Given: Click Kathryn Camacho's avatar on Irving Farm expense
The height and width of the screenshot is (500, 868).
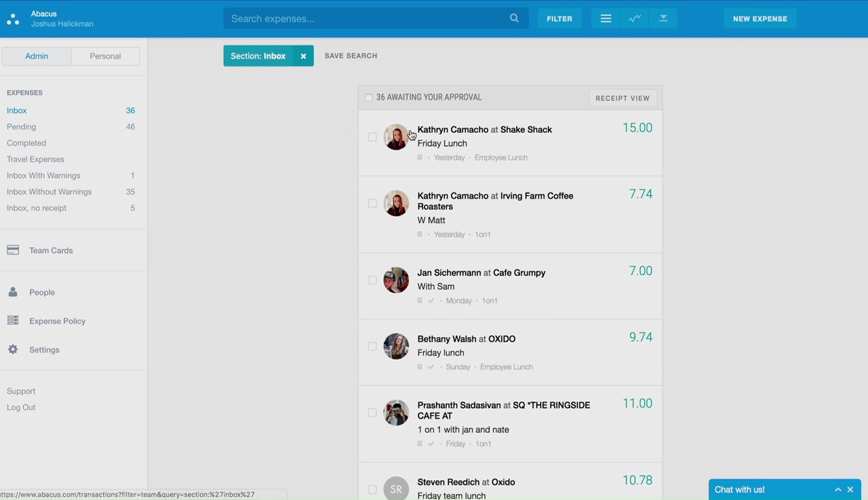Looking at the screenshot, I should coord(396,203).
